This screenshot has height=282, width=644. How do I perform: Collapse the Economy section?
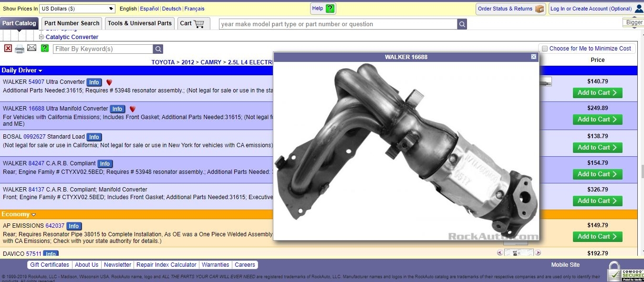tap(19, 214)
